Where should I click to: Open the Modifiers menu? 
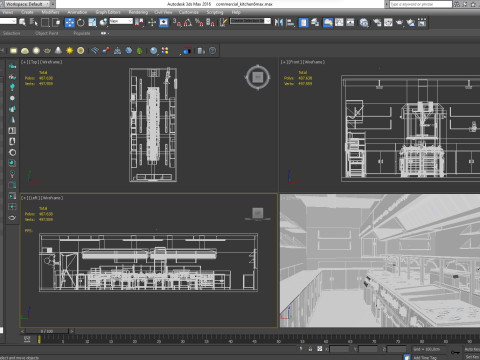point(50,12)
